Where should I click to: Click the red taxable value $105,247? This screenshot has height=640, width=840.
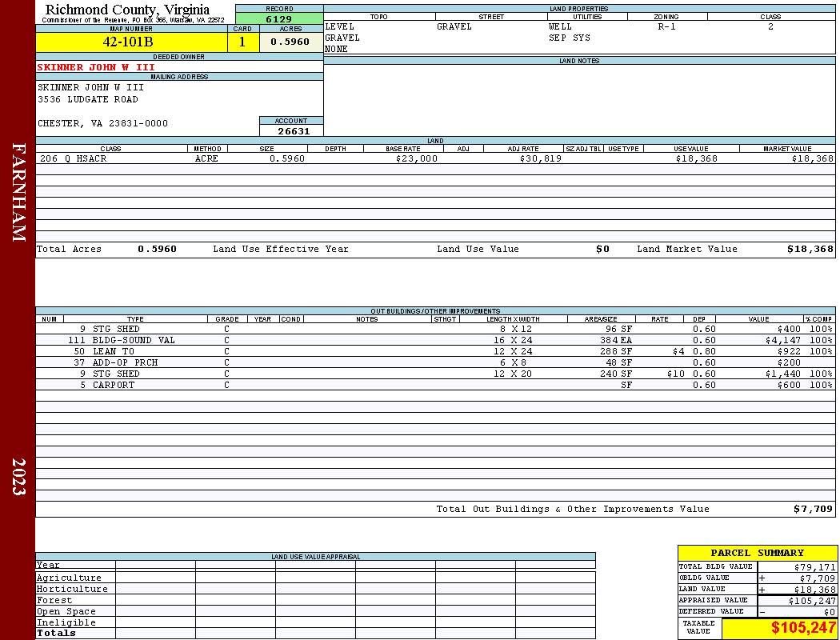tap(803, 628)
